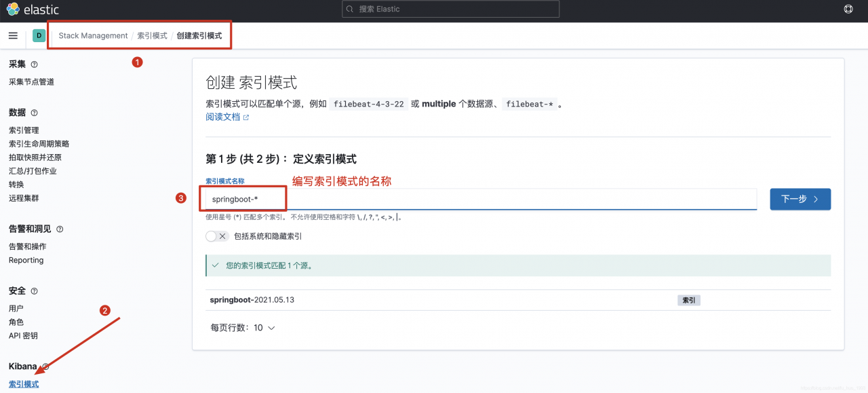Image resolution: width=868 pixels, height=393 pixels.
Task: Click the search magnifier icon
Action: pyautogui.click(x=350, y=9)
